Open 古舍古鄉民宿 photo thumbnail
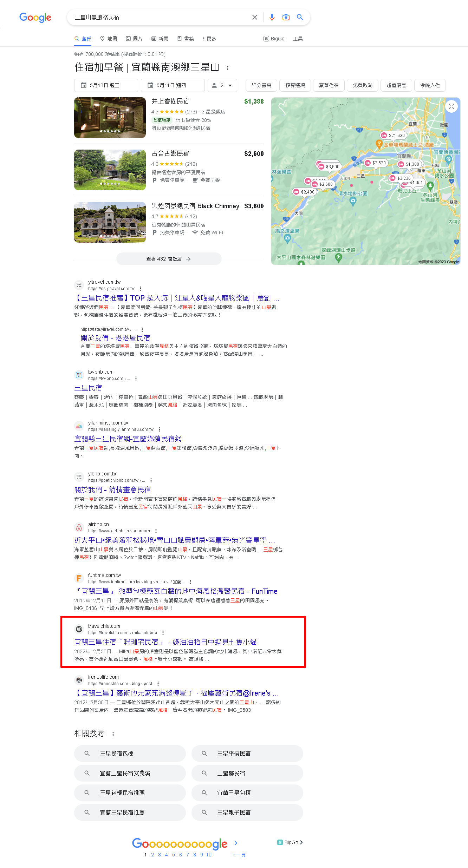This screenshot has width=468, height=868. click(x=110, y=170)
